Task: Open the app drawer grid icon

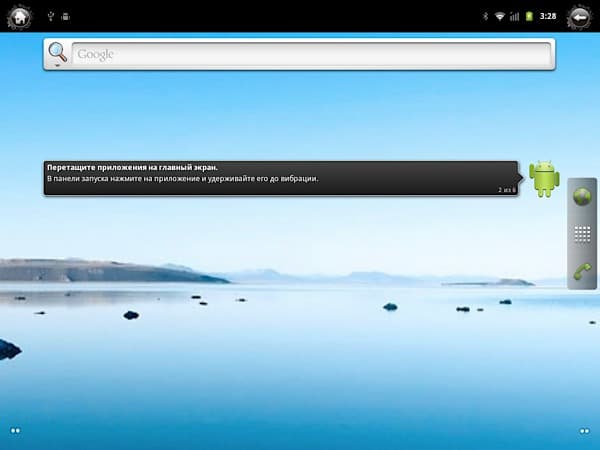Action: [x=582, y=234]
